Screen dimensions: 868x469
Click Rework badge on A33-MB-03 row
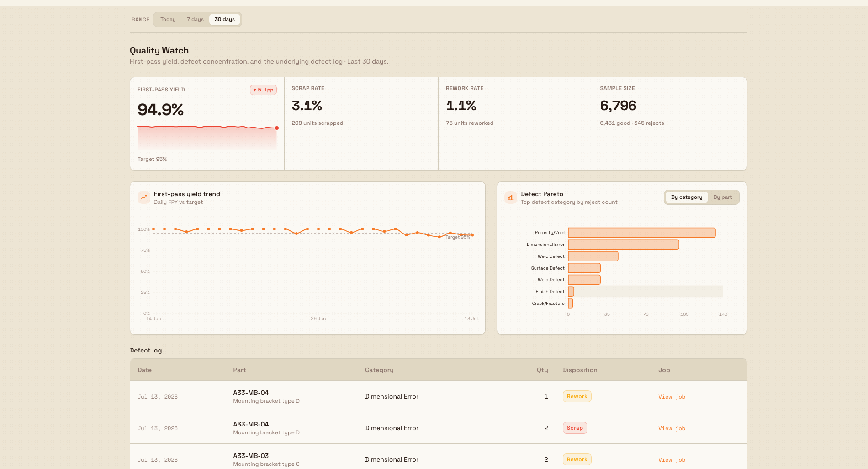pyautogui.click(x=577, y=459)
